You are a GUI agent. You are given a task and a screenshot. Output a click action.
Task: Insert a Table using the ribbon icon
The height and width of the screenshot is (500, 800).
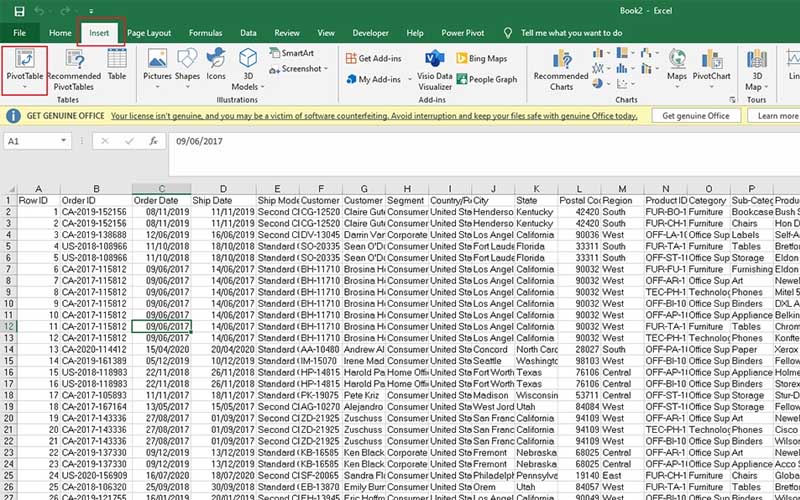(117, 65)
